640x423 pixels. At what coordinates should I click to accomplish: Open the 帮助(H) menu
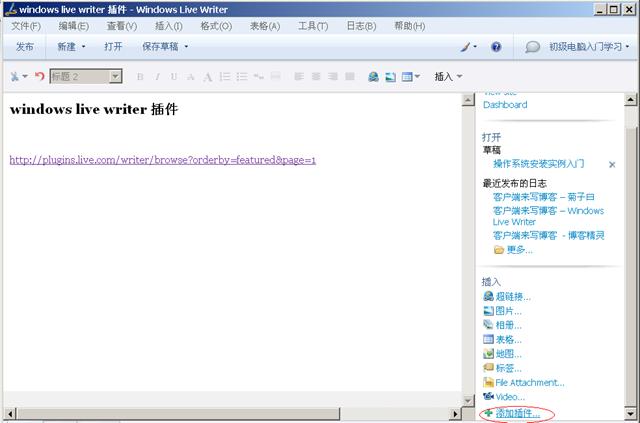click(409, 26)
